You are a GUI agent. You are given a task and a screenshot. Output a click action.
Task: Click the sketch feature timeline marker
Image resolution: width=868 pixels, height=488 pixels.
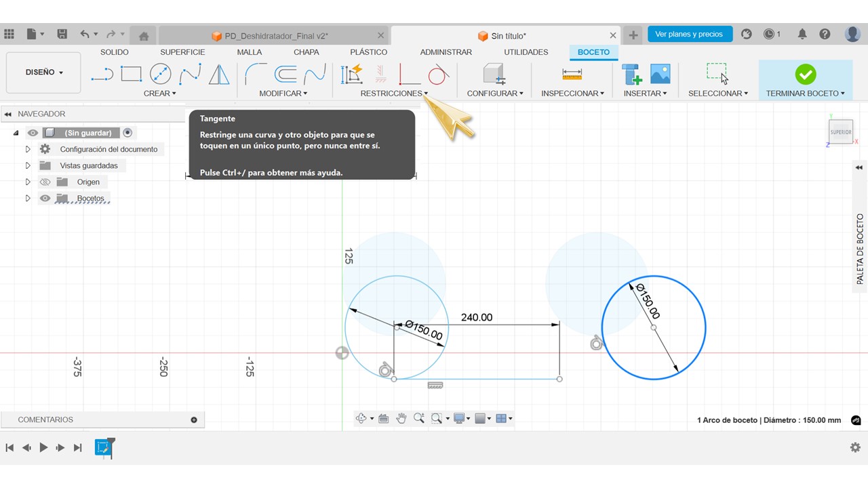click(103, 447)
